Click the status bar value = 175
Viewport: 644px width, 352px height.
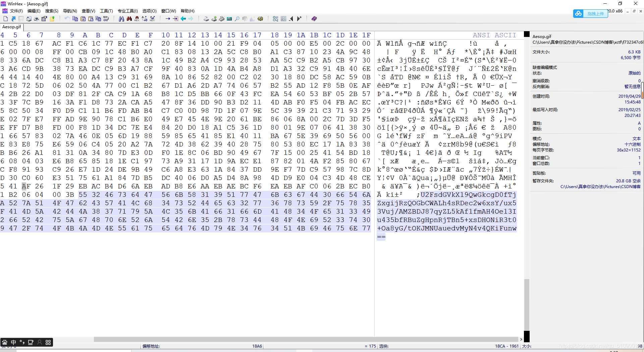pos(370,346)
